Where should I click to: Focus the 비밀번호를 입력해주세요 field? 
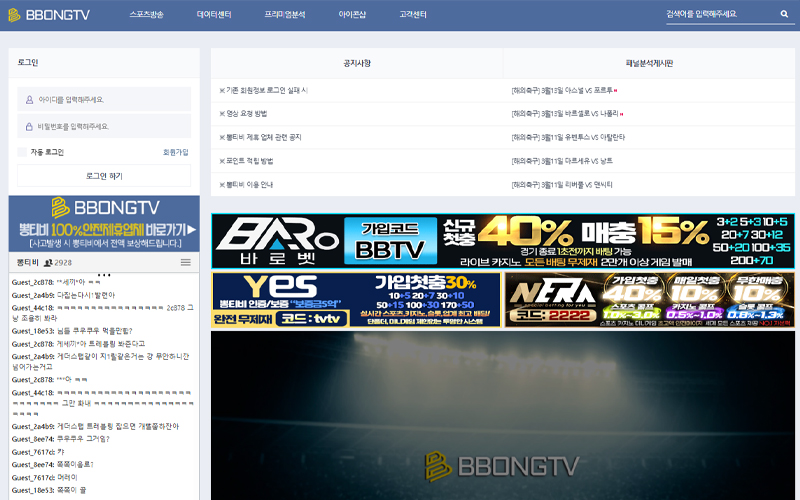click(x=104, y=126)
